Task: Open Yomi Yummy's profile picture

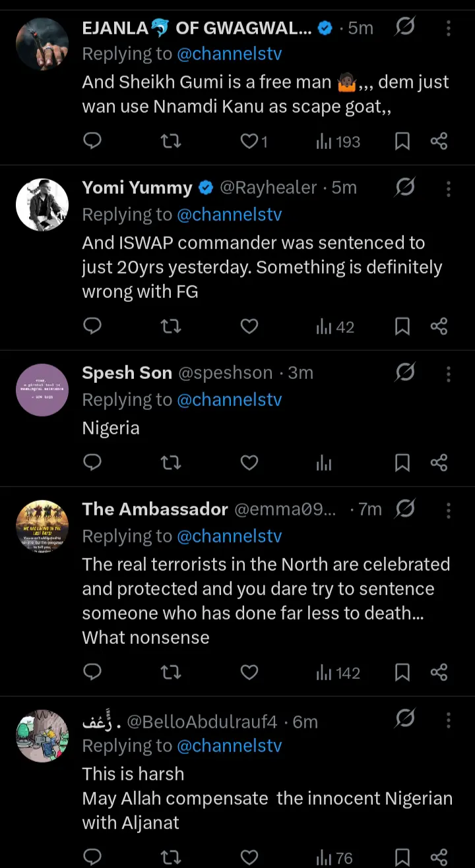Action: click(x=42, y=204)
